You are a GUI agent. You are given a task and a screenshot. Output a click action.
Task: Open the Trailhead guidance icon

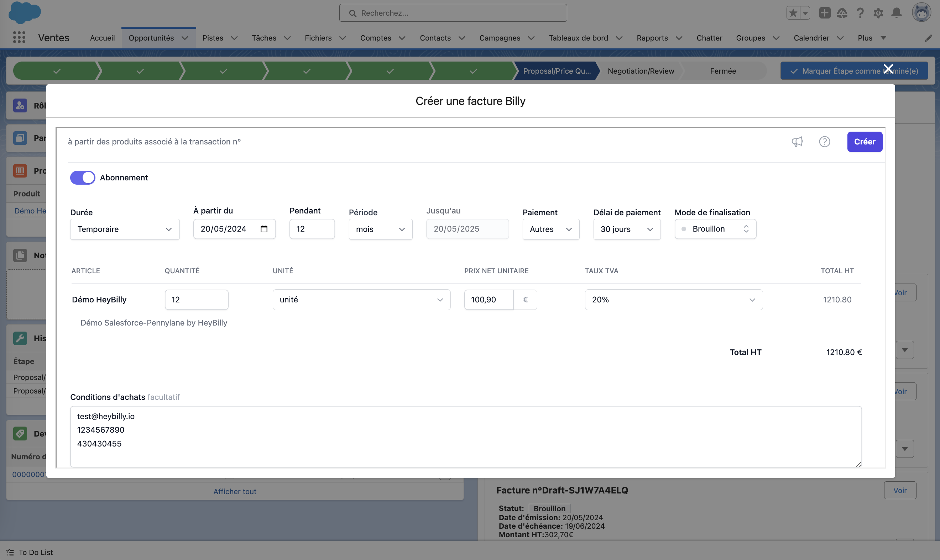point(842,13)
